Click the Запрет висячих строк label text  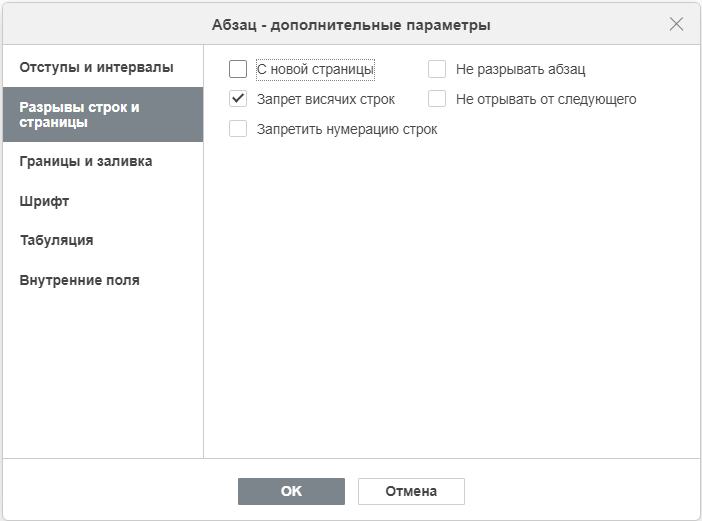point(326,99)
